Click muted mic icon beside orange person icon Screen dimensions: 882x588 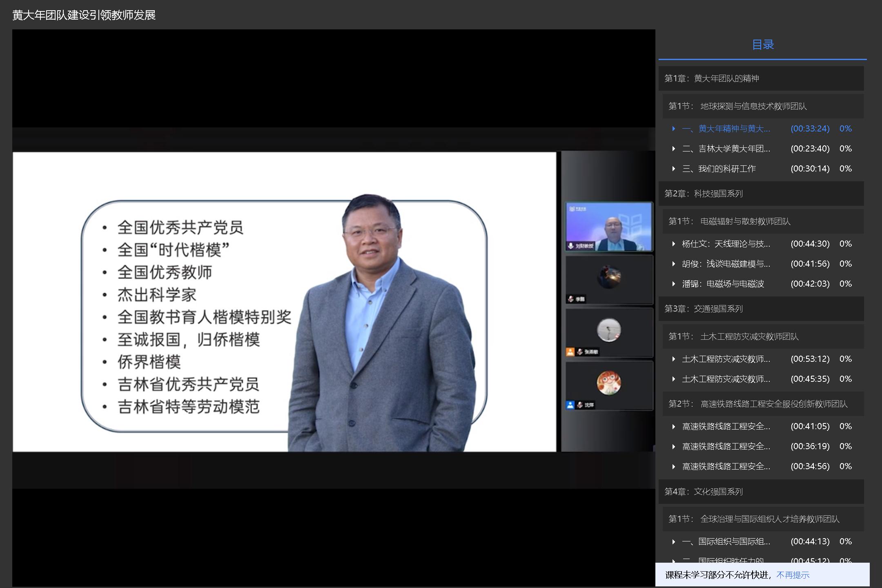pos(580,352)
